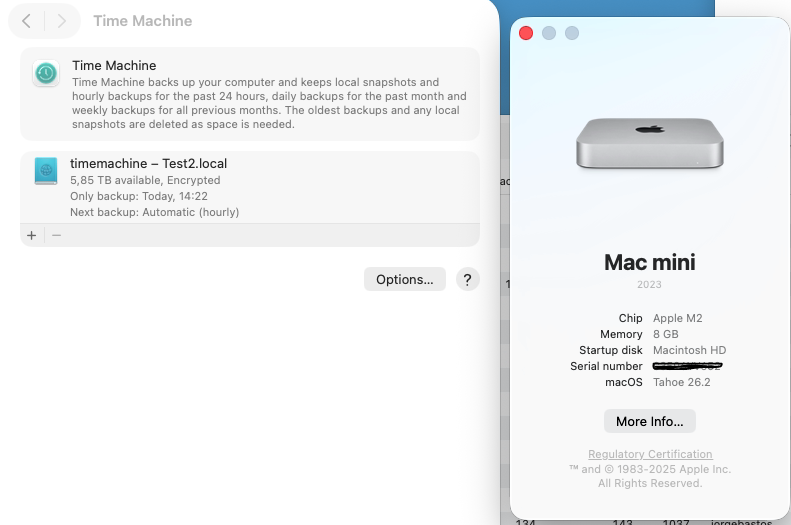Add a backup disk with plus button

tap(32, 236)
